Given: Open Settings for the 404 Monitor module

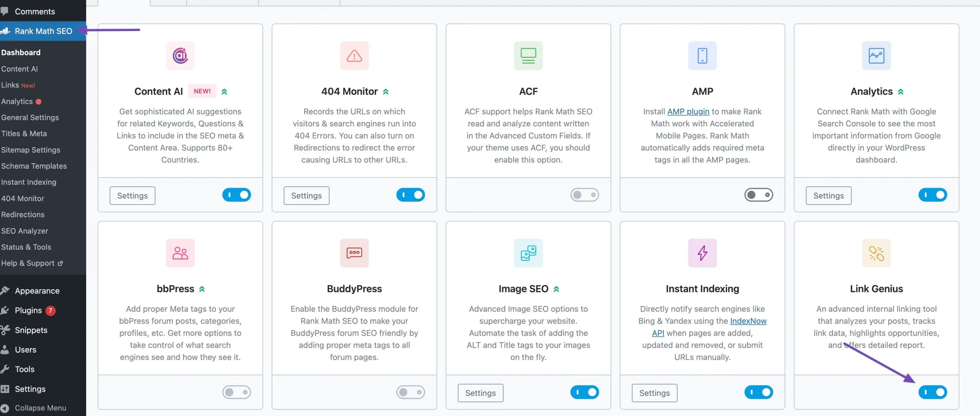Looking at the screenshot, I should (306, 196).
